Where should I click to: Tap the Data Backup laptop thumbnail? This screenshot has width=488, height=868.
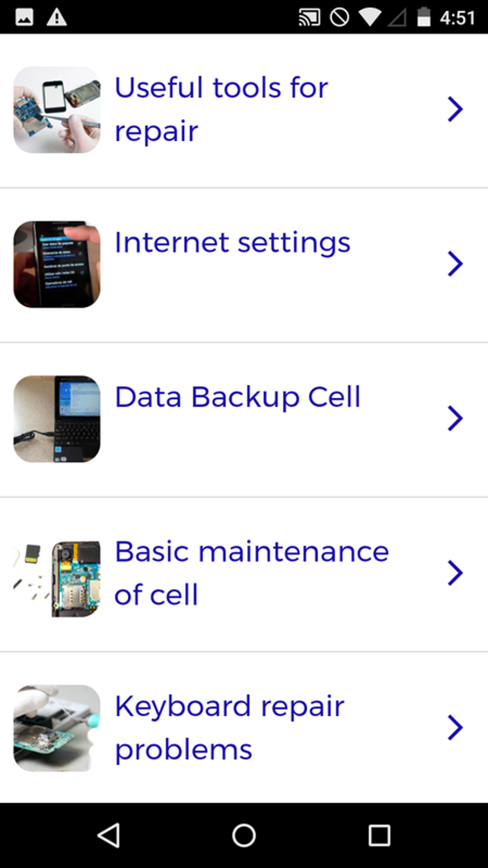[57, 419]
